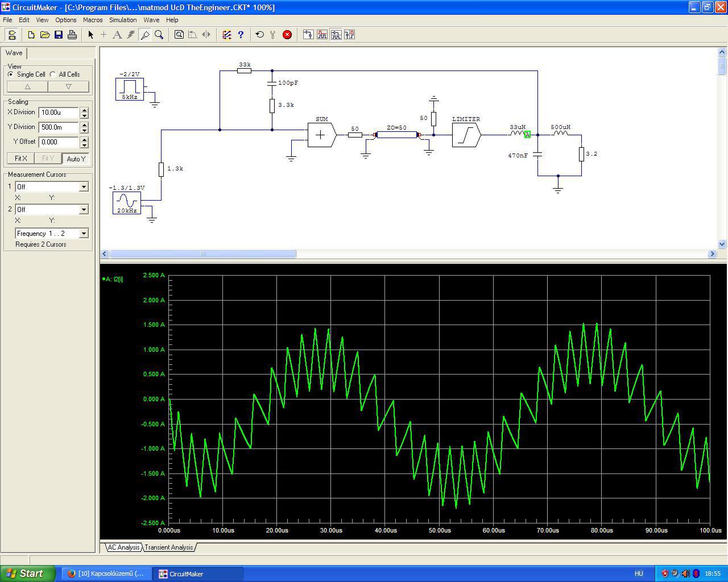728x582 pixels.
Task: Increase the Y Division value with up arrow
Action: coord(85,124)
